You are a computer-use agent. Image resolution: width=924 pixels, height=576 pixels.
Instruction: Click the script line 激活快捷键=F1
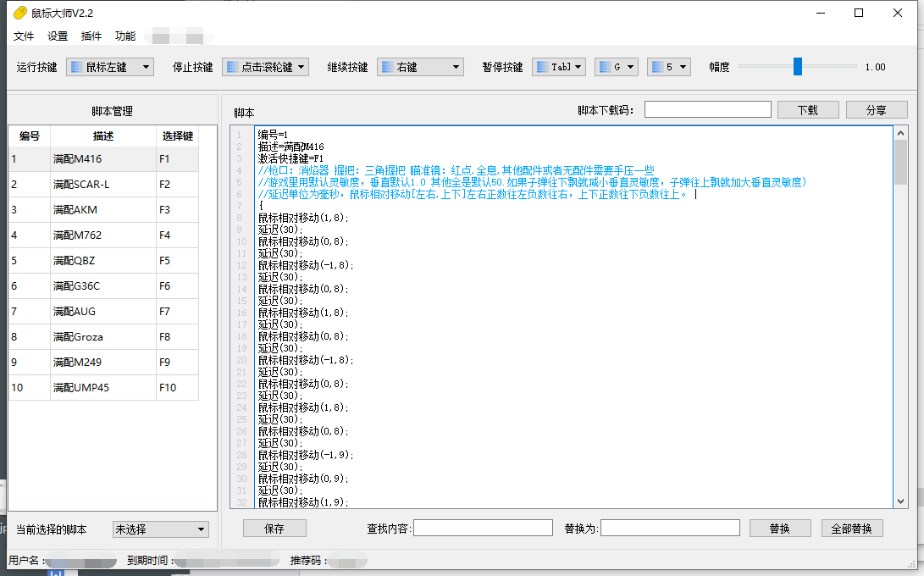coord(290,158)
